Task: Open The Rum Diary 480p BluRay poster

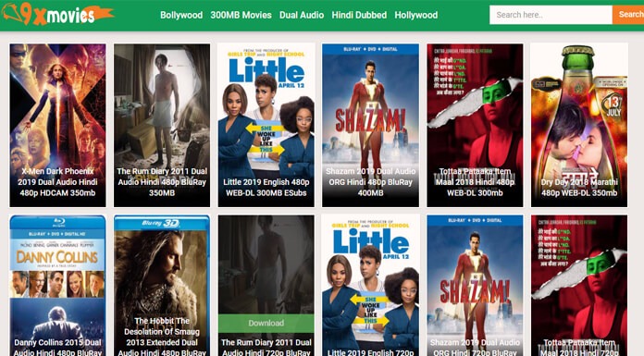Action: 162,125
